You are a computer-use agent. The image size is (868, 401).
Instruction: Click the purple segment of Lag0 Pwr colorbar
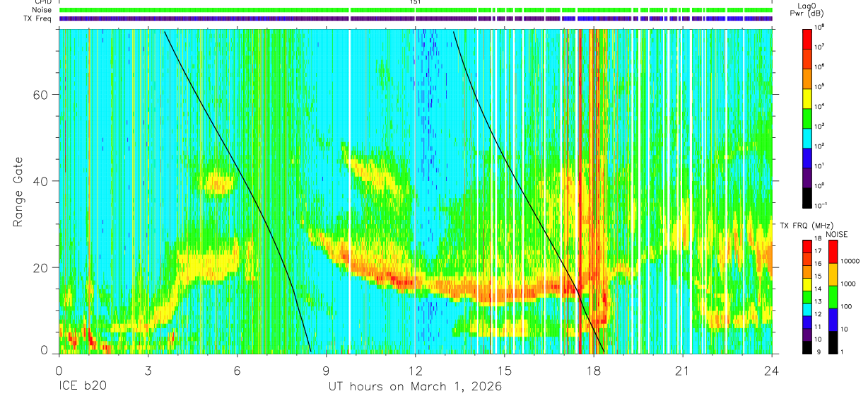[808, 177]
